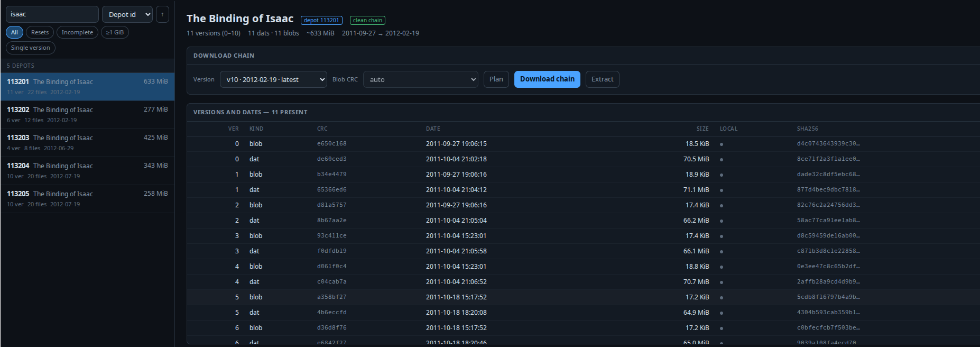Click CRC value 4b6eccfd

click(332, 313)
